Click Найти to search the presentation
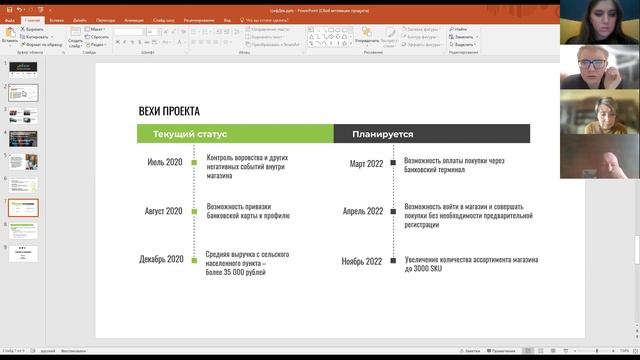The height and width of the screenshot is (360, 640). coord(458,29)
